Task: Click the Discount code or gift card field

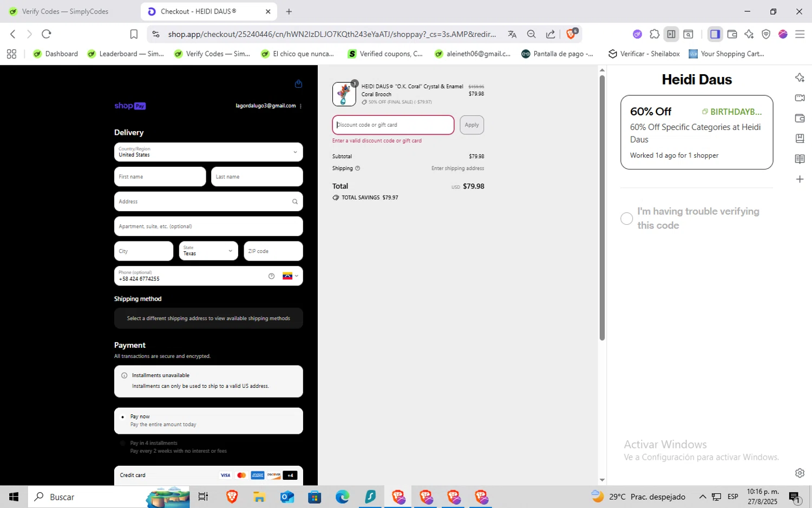Action: tap(393, 125)
